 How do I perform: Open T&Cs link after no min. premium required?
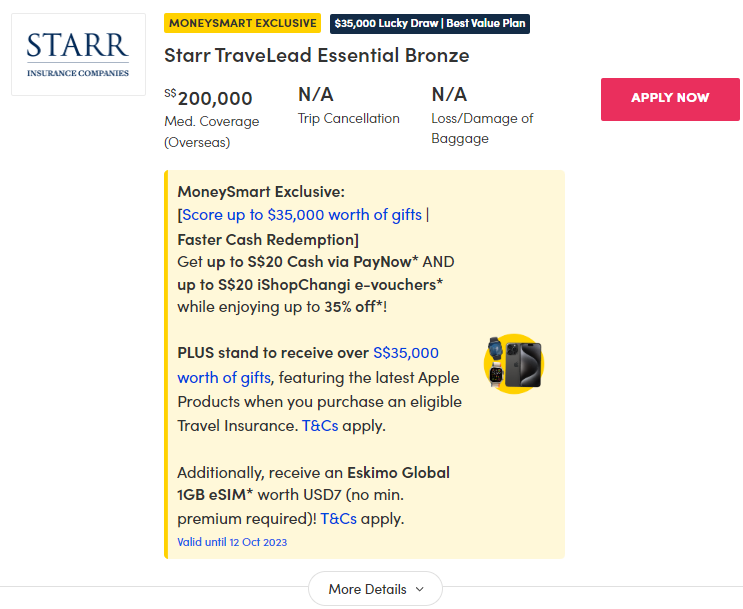339,519
